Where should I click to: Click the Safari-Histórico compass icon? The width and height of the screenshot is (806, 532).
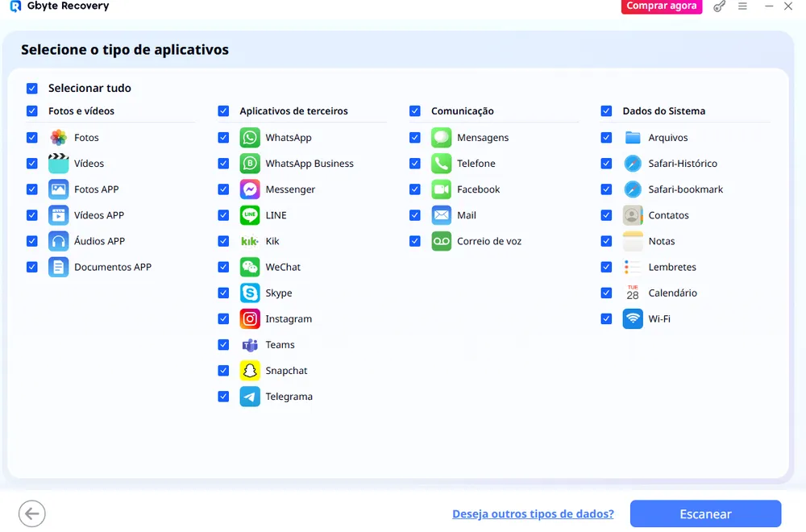tap(633, 164)
